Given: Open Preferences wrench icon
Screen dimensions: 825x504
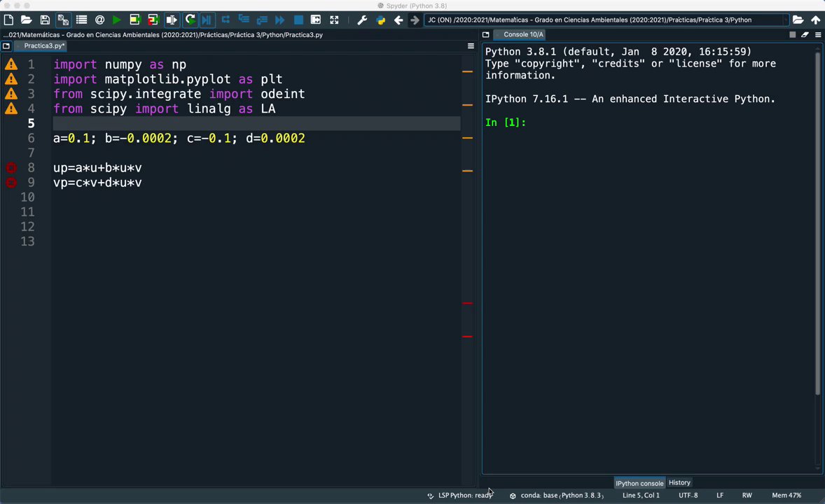Looking at the screenshot, I should coord(362,20).
